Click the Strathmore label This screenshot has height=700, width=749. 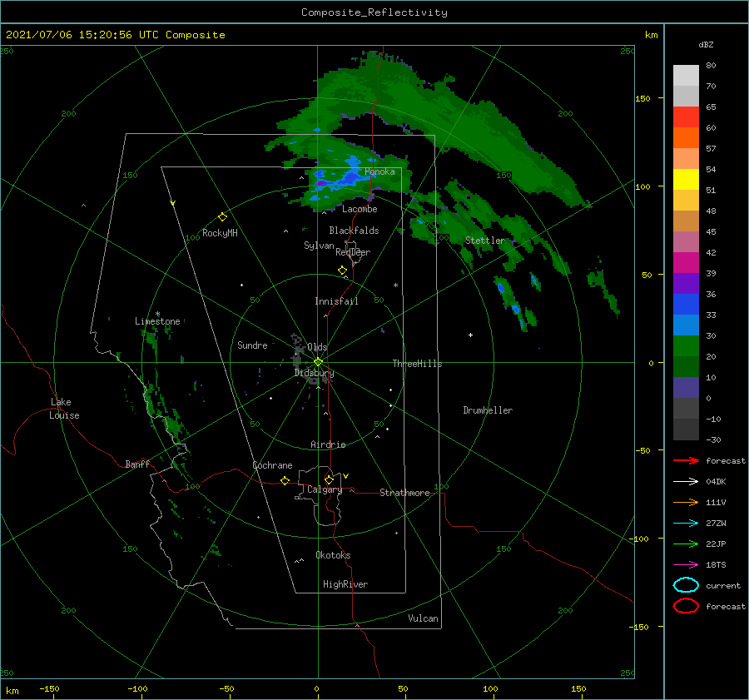tap(404, 493)
